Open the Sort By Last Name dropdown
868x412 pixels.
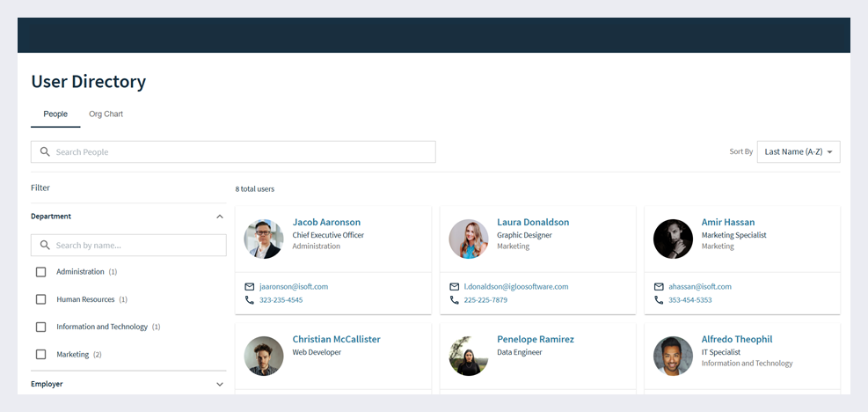point(799,151)
